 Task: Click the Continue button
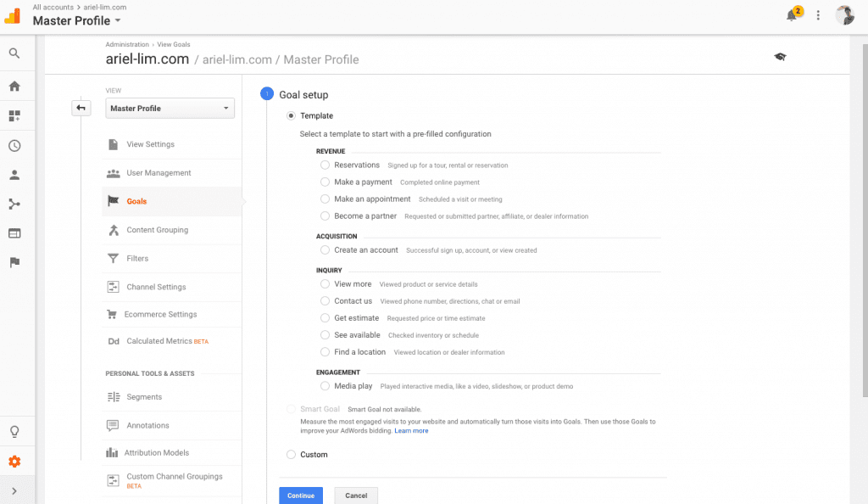coord(301,496)
